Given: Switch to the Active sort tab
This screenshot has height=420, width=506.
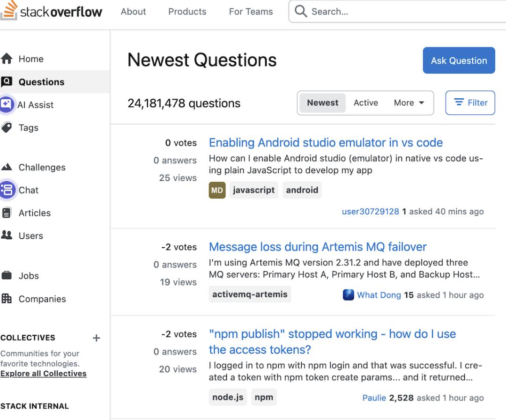Looking at the screenshot, I should 365,103.
